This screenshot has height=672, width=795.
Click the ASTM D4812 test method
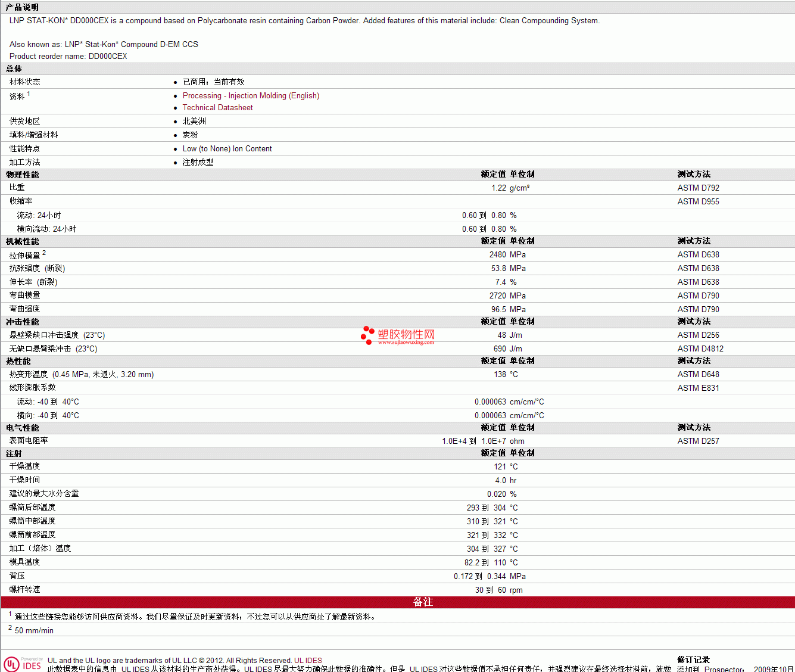click(700, 349)
